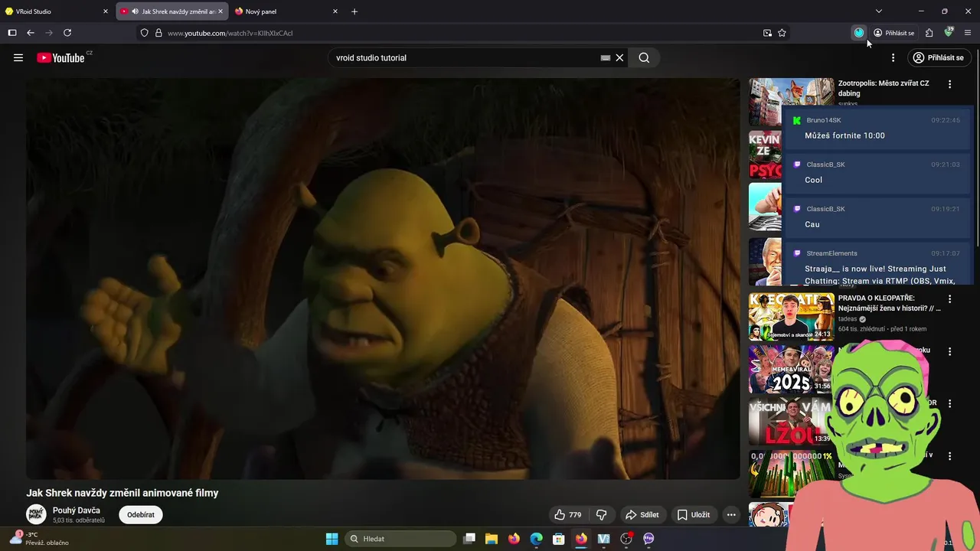
Task: Open the 2025 meme video thumbnail
Action: pos(792,370)
